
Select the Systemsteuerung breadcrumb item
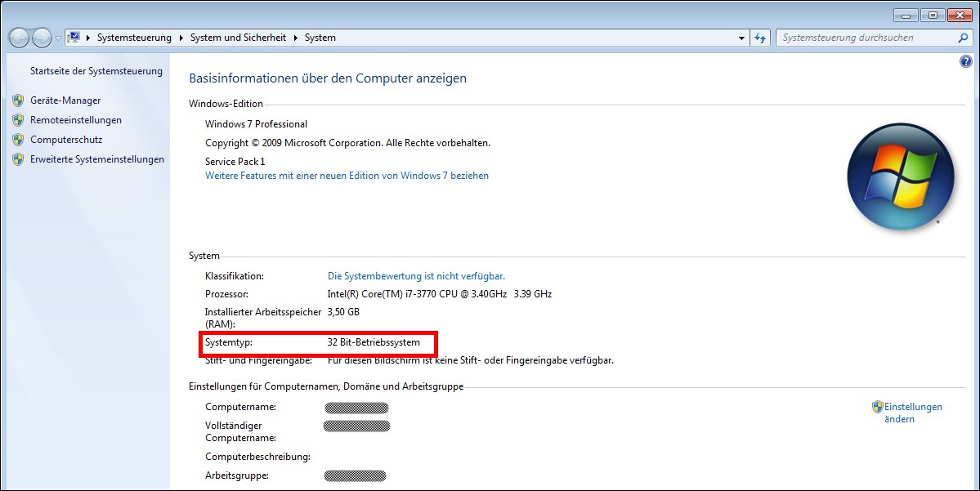pyautogui.click(x=134, y=38)
